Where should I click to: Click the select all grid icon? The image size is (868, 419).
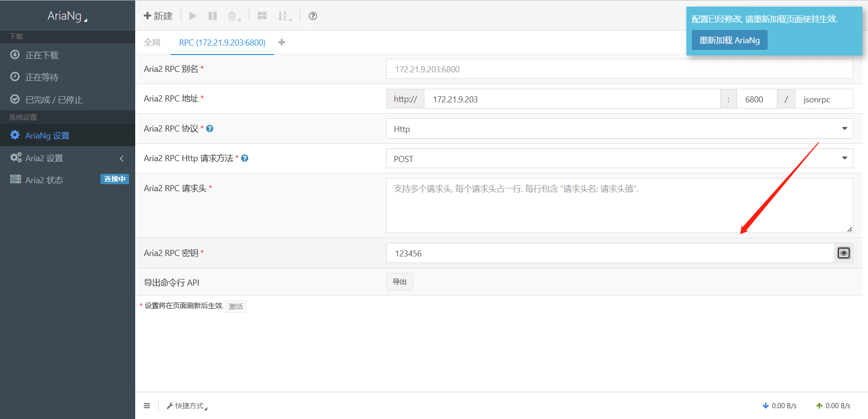coord(262,16)
